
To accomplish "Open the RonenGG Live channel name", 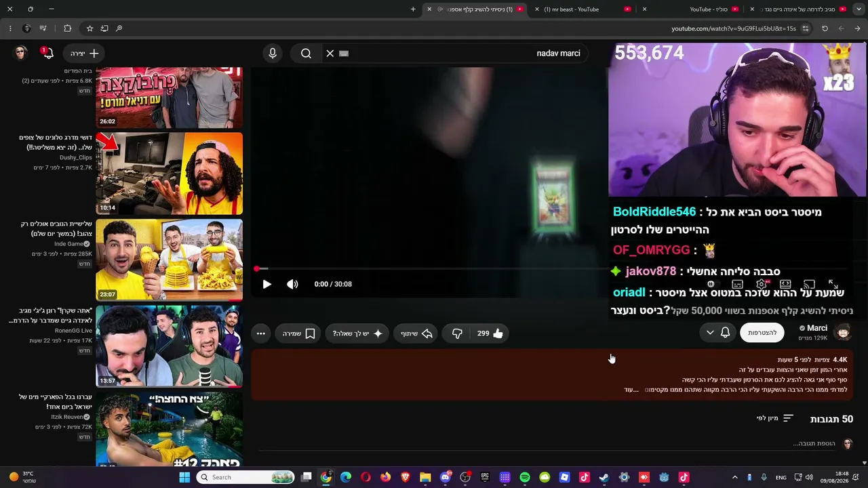I will click(x=73, y=331).
